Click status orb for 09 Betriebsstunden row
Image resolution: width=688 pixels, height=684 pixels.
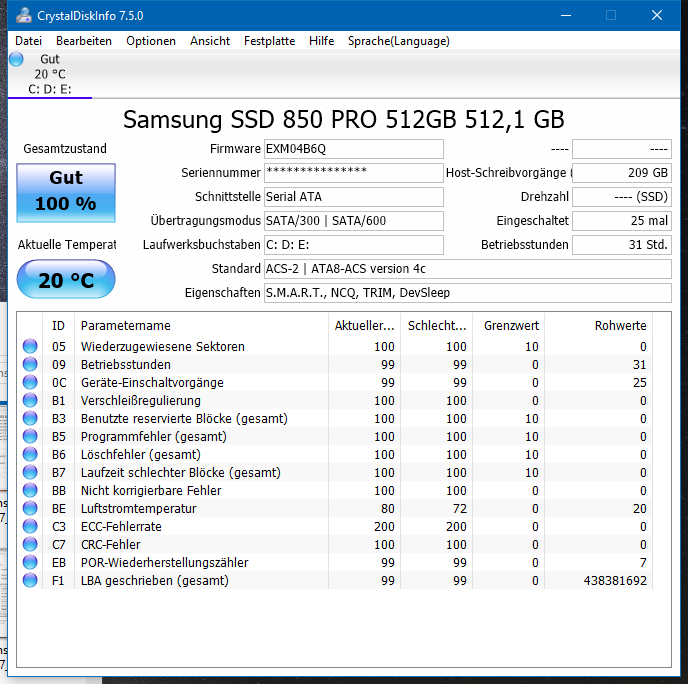[30, 364]
